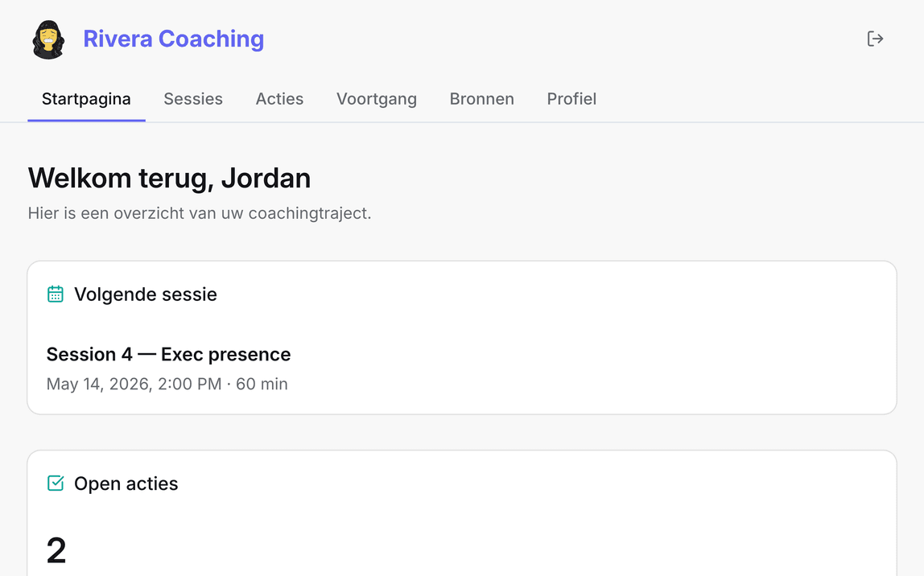Image resolution: width=924 pixels, height=576 pixels.
Task: Click the Welkom terug, Jordan heading
Action: click(169, 178)
